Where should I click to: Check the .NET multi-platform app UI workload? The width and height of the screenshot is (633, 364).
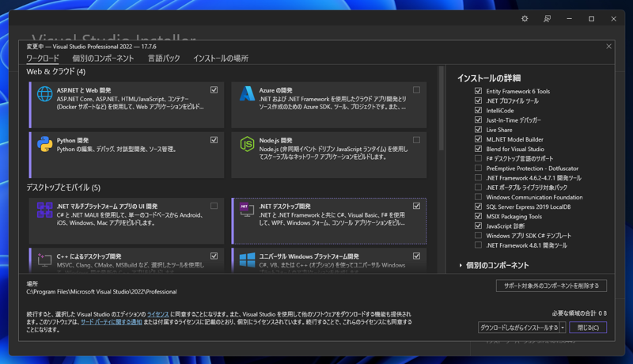[214, 206]
